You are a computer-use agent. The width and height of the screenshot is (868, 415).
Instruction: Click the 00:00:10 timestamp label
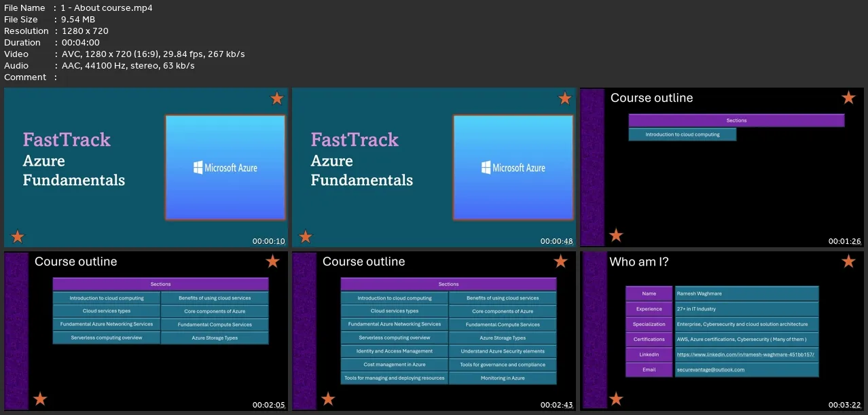click(269, 241)
